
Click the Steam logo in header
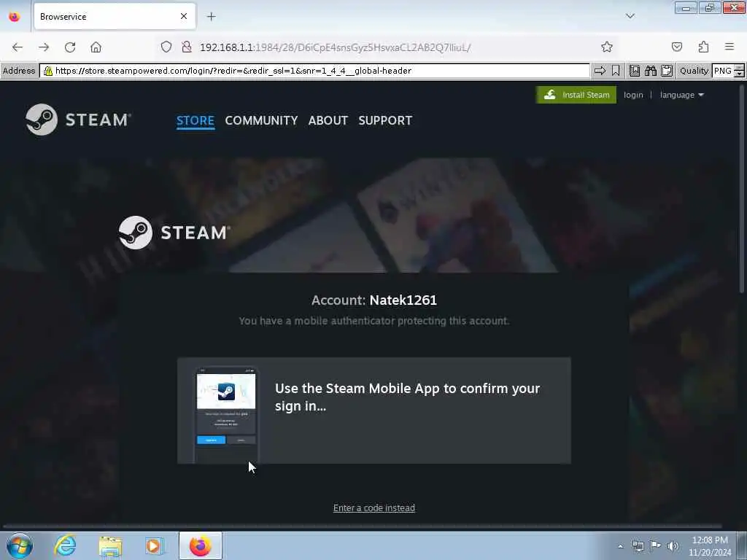tap(79, 120)
